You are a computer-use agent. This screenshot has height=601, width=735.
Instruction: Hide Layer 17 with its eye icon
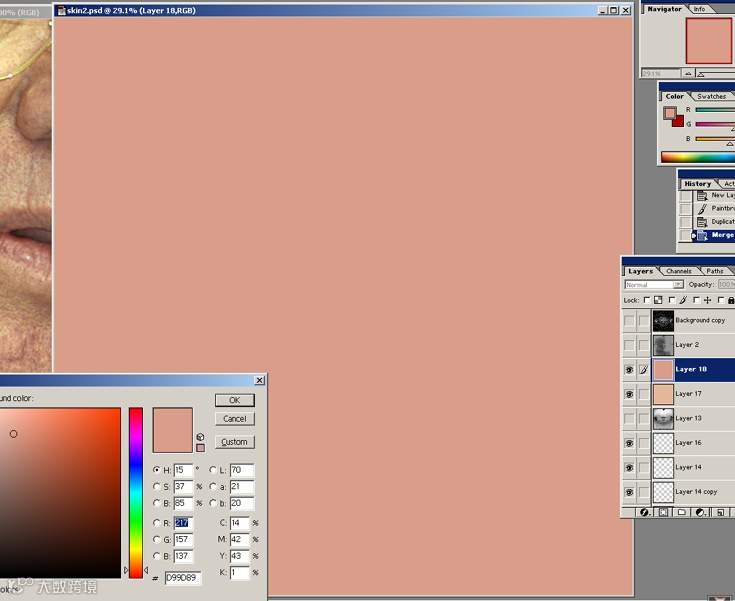click(x=629, y=394)
